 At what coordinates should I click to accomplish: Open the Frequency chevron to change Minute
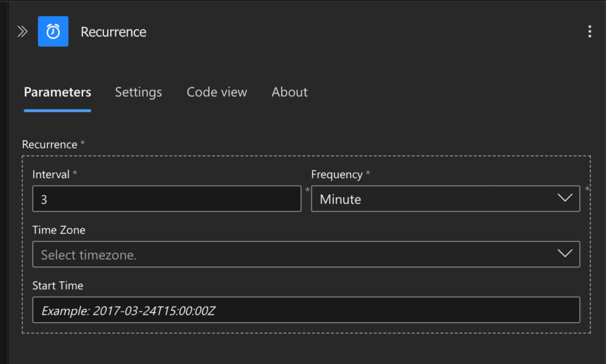pos(565,198)
